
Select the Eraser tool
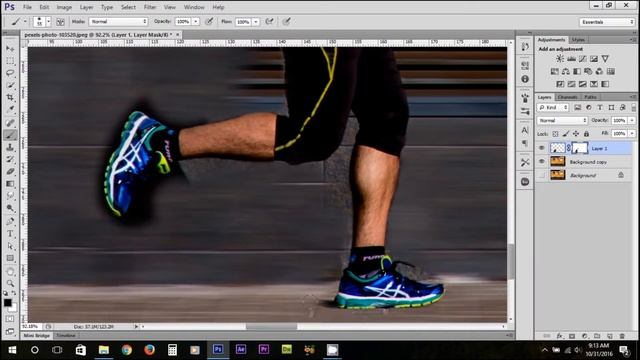coord(10,171)
